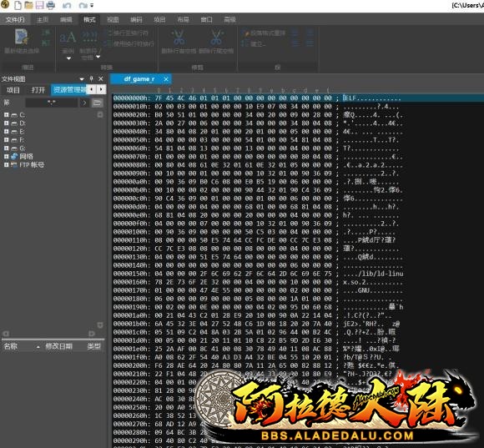The width and height of the screenshot is (484, 448).
Task: Click the Undo arrow icon
Action: [67, 6]
